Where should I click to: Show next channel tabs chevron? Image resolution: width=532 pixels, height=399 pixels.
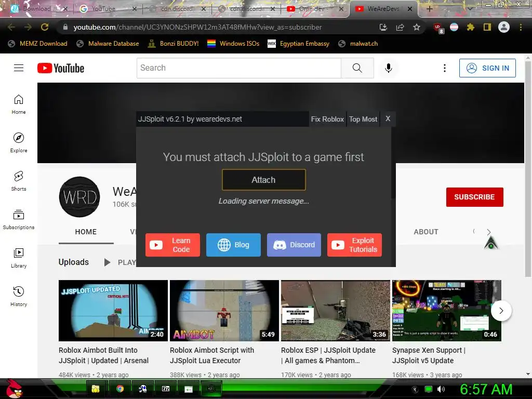tap(488, 232)
